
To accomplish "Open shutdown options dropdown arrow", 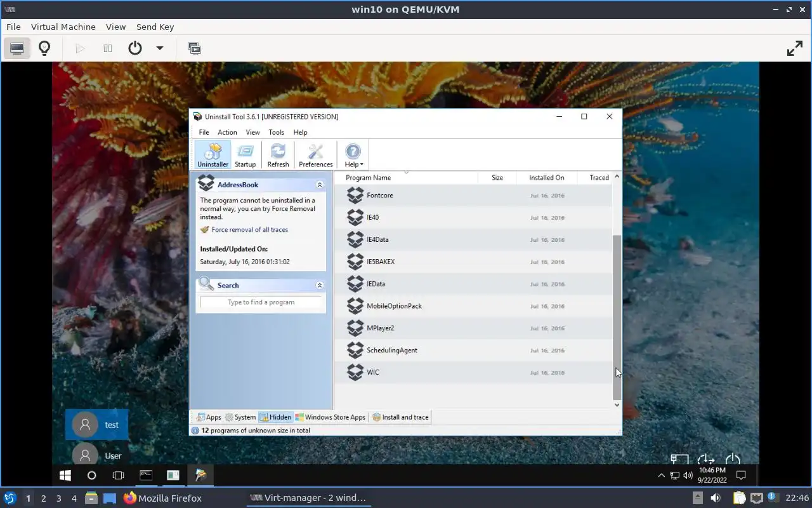I will point(160,48).
